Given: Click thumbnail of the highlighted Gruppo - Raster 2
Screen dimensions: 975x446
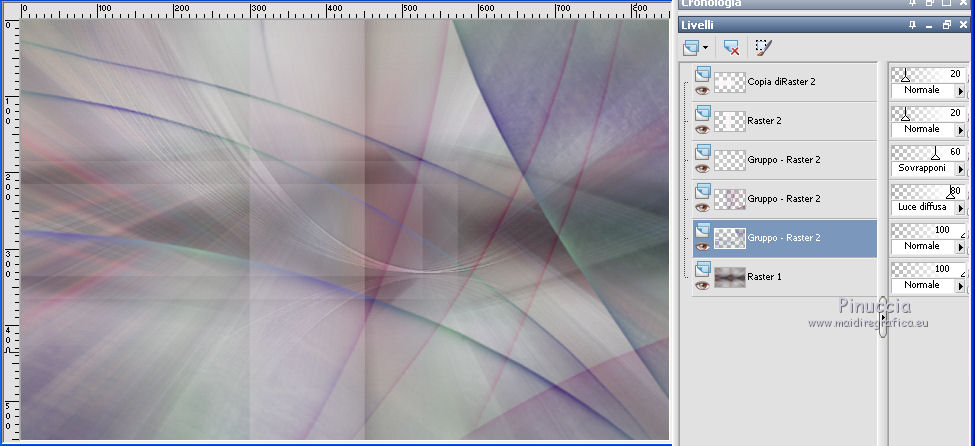Looking at the screenshot, I should click(x=729, y=238).
